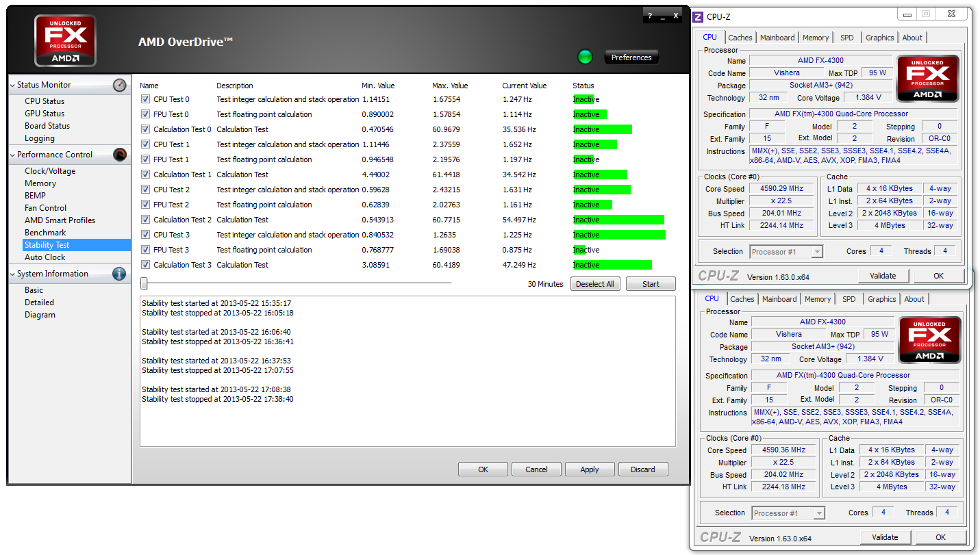The image size is (980, 555).
Task: Open Benchmark page
Action: pyautogui.click(x=45, y=233)
